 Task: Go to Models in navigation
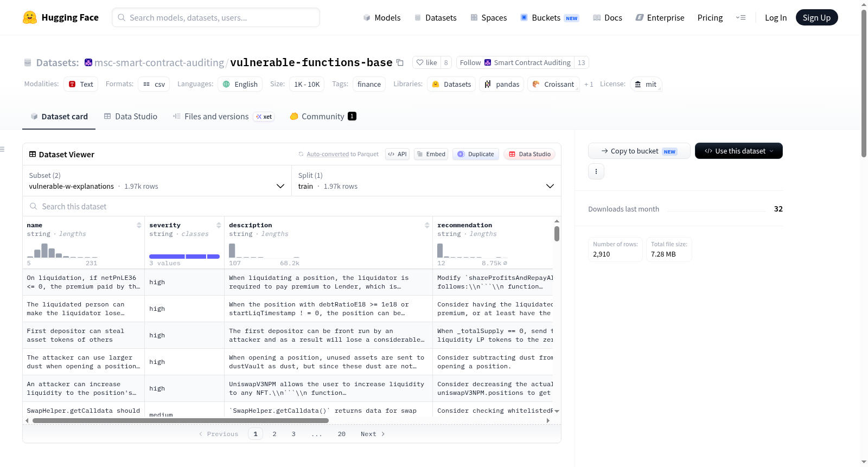382,17
